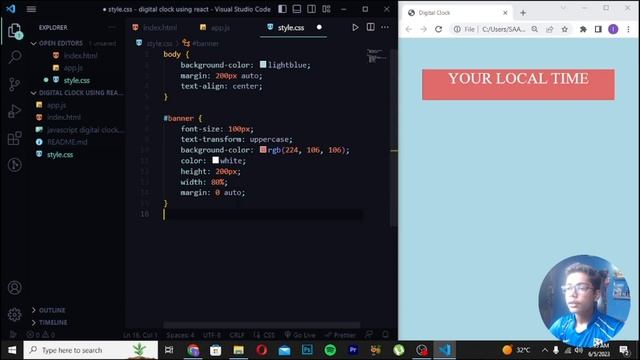Open the Chrome Extensions puzzle icon

pos(583,29)
